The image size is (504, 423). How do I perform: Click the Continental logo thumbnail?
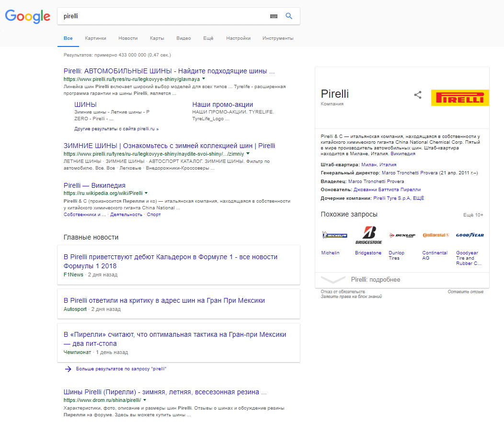pos(436,235)
